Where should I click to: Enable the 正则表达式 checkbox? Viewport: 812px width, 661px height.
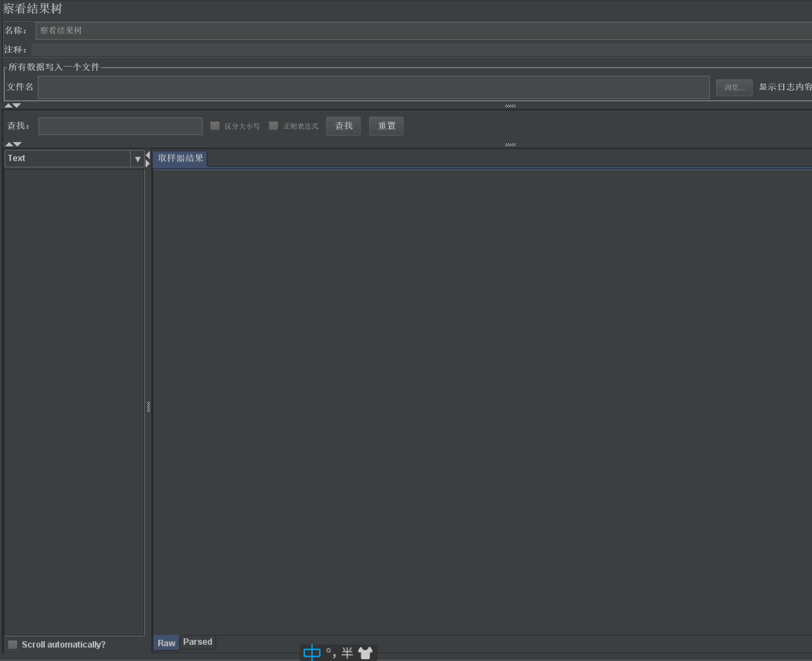point(274,126)
